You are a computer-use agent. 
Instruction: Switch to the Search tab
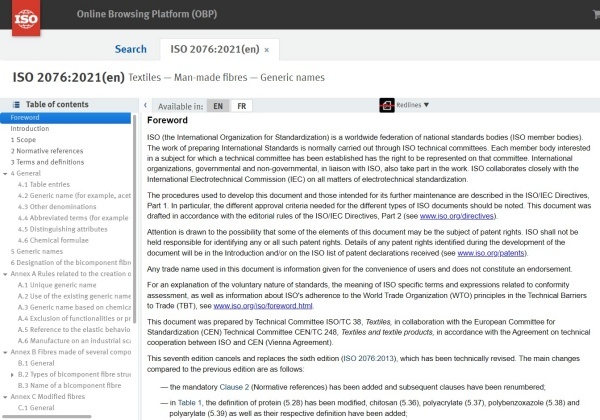[130, 49]
